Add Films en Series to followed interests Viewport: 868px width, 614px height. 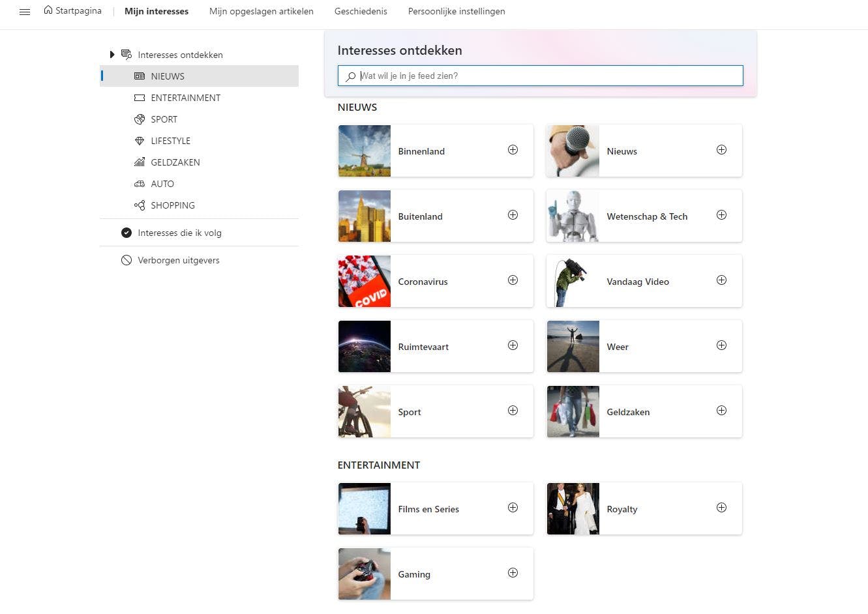[x=513, y=508]
